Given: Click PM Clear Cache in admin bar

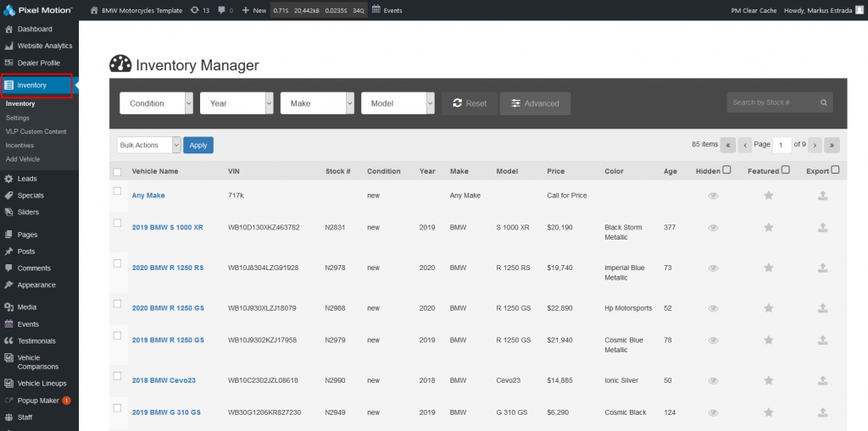Looking at the screenshot, I should point(754,10).
